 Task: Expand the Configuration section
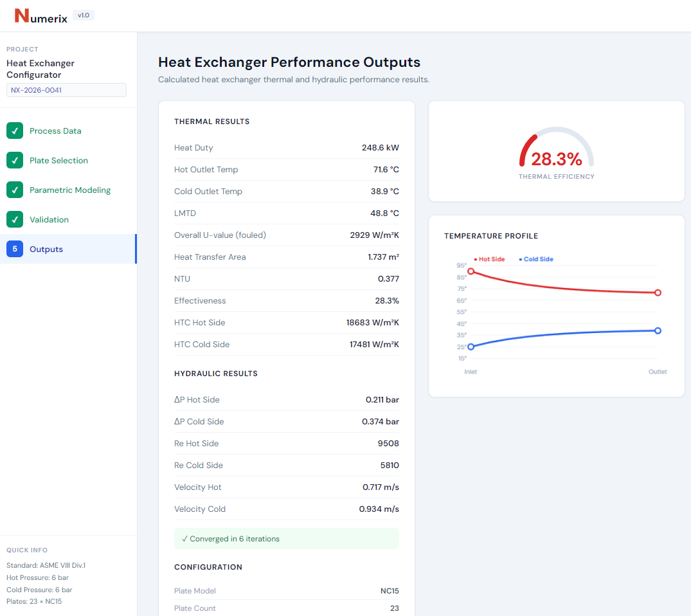click(x=210, y=567)
